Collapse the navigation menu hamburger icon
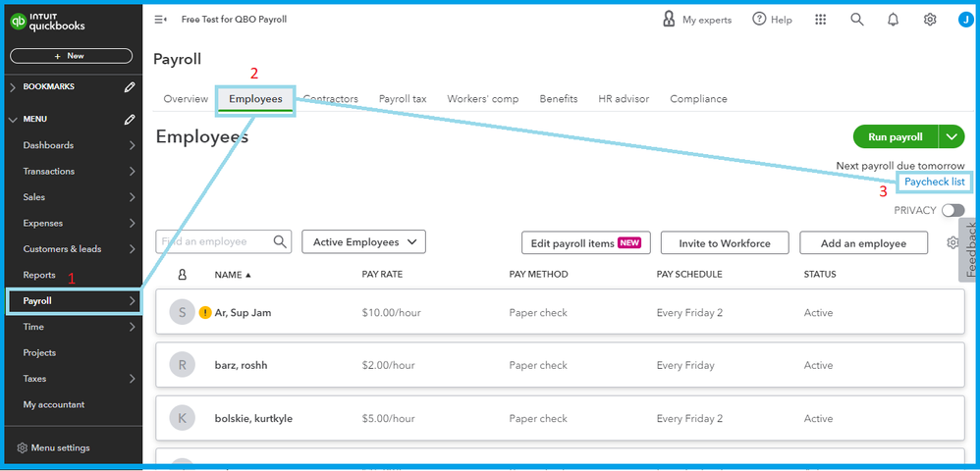The height and width of the screenshot is (471, 980). point(161,20)
